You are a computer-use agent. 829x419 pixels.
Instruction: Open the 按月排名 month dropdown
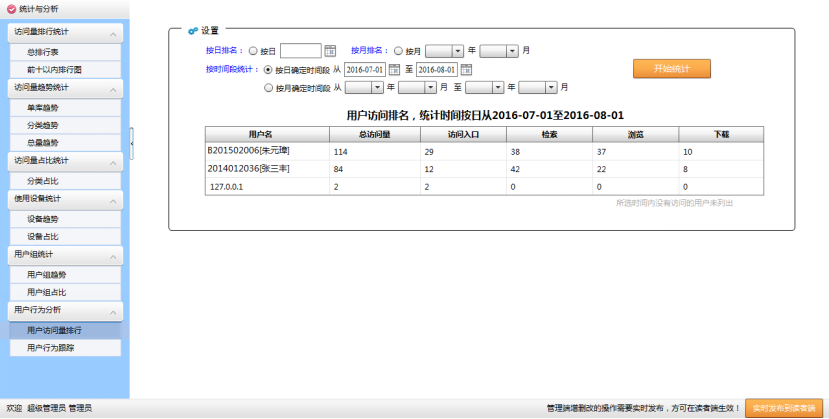coord(512,50)
